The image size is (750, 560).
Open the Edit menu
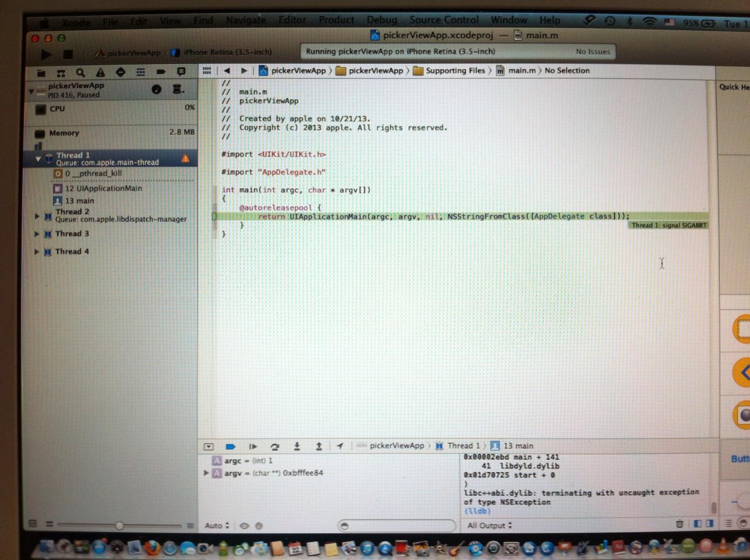(139, 22)
